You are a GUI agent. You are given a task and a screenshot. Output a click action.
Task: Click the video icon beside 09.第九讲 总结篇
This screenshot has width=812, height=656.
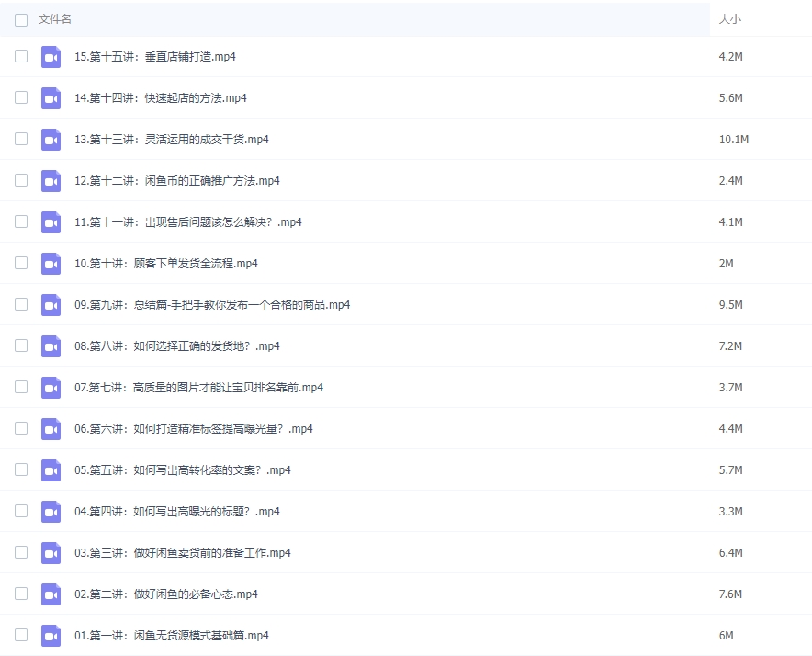[51, 304]
